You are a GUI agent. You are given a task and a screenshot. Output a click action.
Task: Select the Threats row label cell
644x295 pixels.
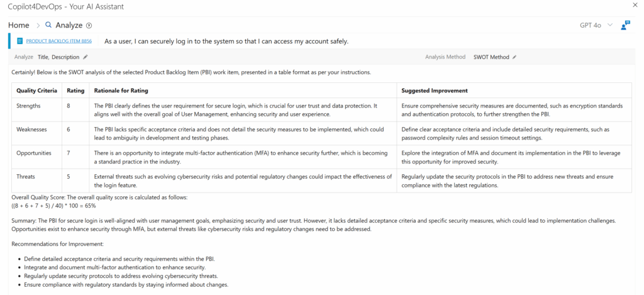point(26,177)
